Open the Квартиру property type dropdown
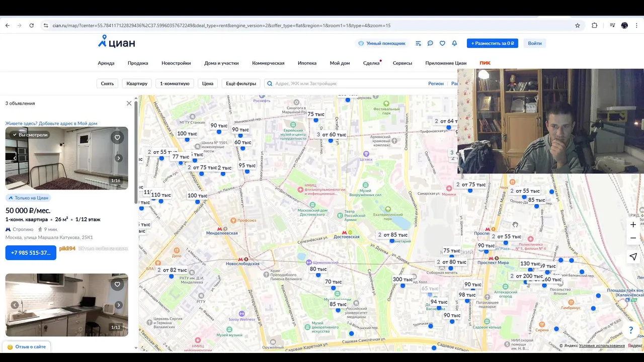Image resolution: width=644 pixels, height=362 pixels. (x=137, y=83)
